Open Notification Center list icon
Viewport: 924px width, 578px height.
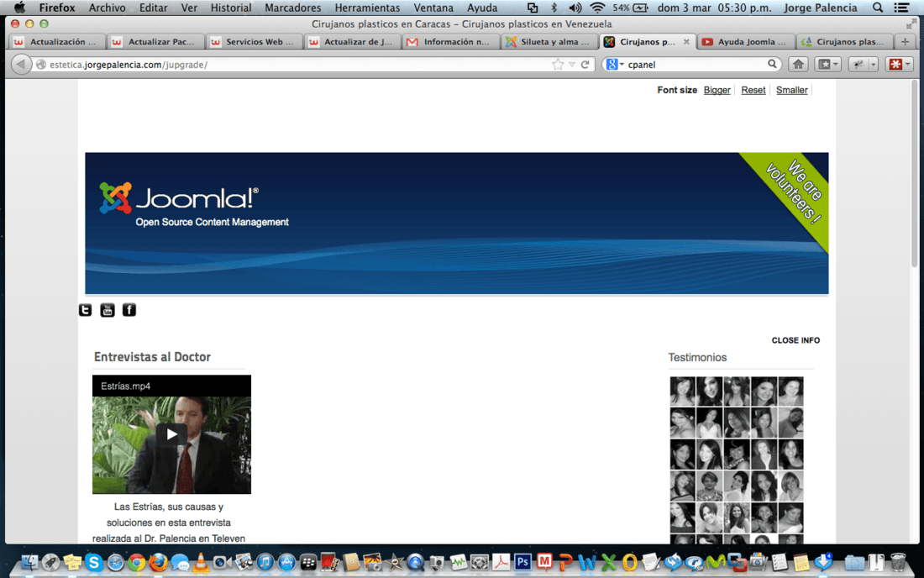click(901, 8)
